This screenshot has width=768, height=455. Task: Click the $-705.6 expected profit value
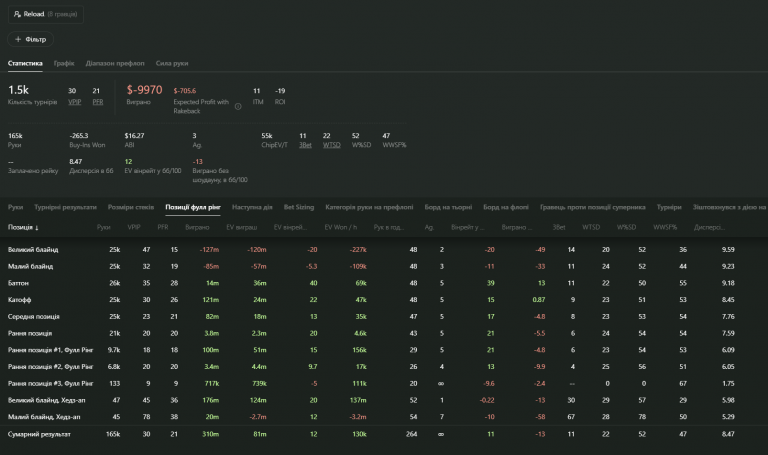[185, 91]
